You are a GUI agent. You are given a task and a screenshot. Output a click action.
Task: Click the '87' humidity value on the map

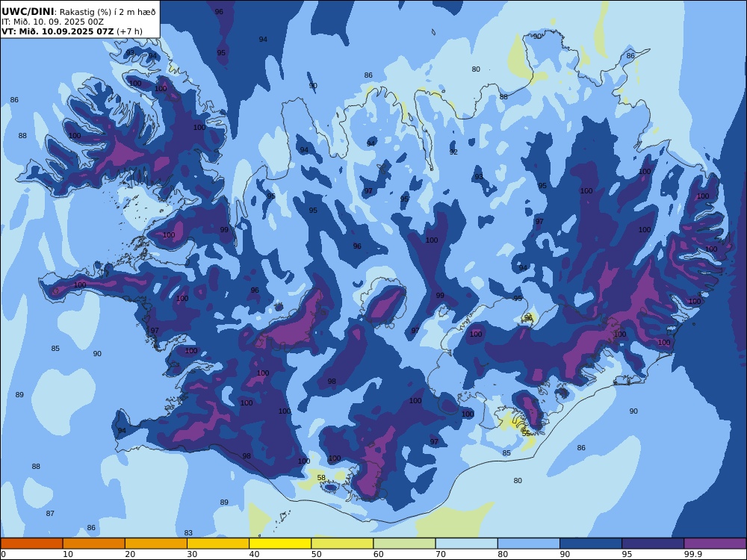pos(50,514)
